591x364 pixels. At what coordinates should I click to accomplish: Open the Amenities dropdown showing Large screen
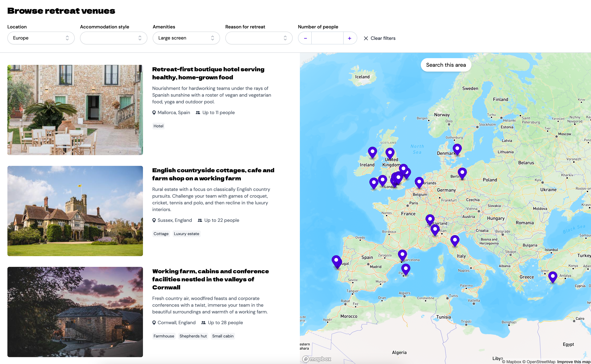(186, 38)
